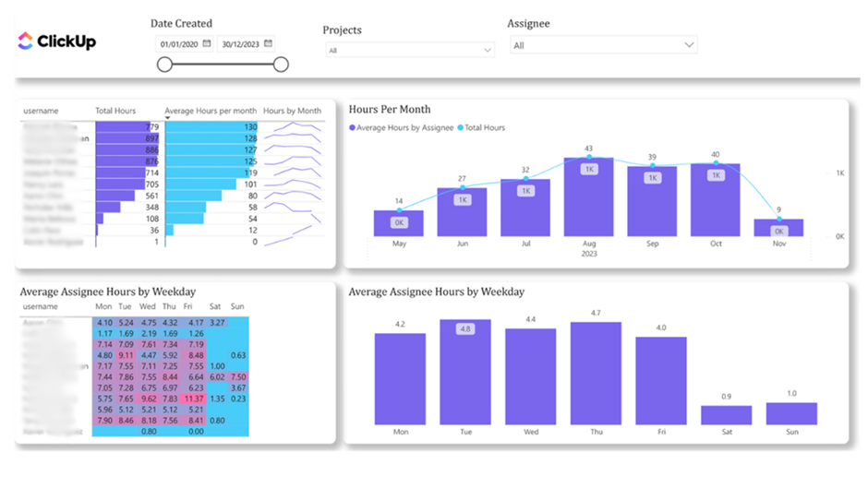Click the 01/01/2020 start date field
The width and height of the screenshot is (868, 488).
[x=179, y=43]
